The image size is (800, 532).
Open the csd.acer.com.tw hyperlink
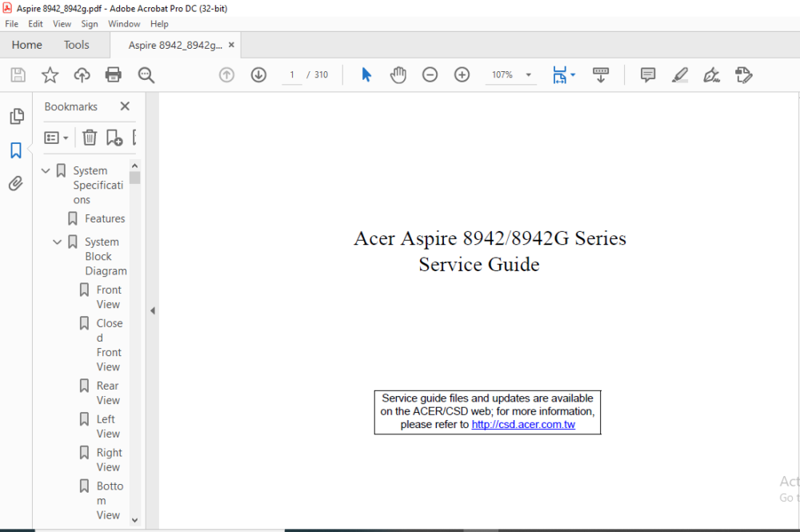[x=523, y=424]
